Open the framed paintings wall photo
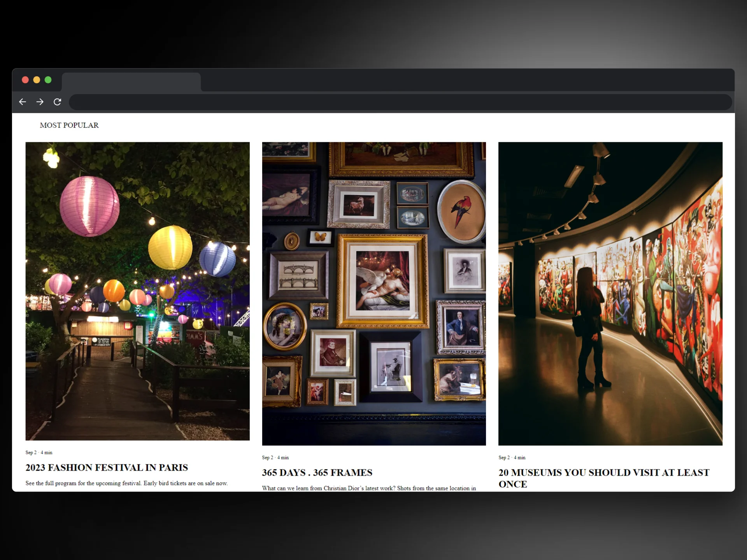Viewport: 747px width, 560px height. [374, 293]
